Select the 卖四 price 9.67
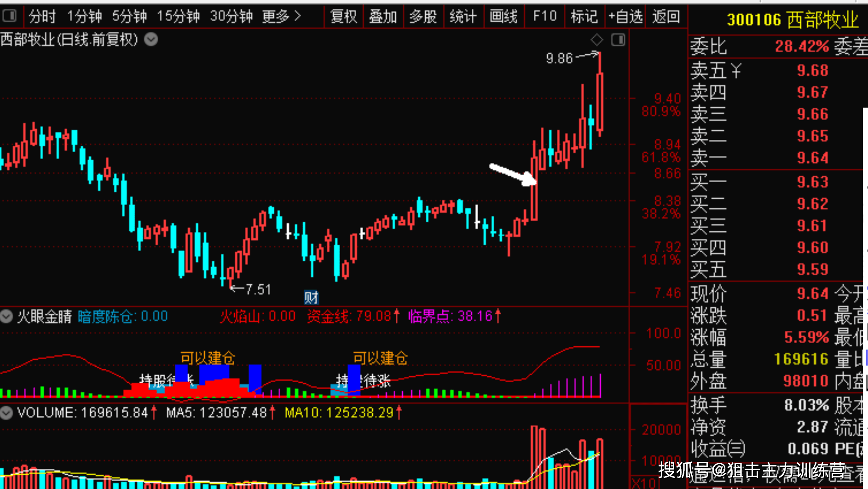 click(x=812, y=92)
